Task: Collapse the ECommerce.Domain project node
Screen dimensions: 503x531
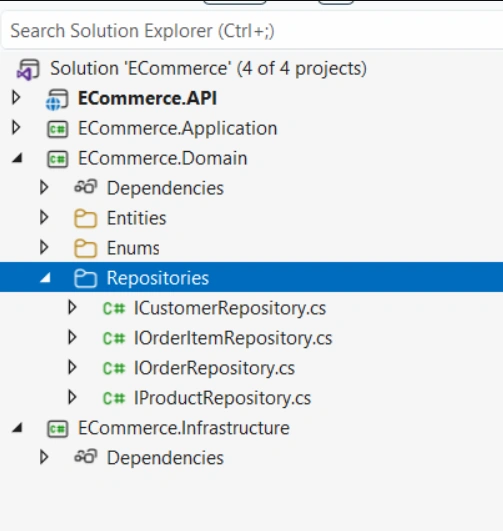Action: click(17, 158)
